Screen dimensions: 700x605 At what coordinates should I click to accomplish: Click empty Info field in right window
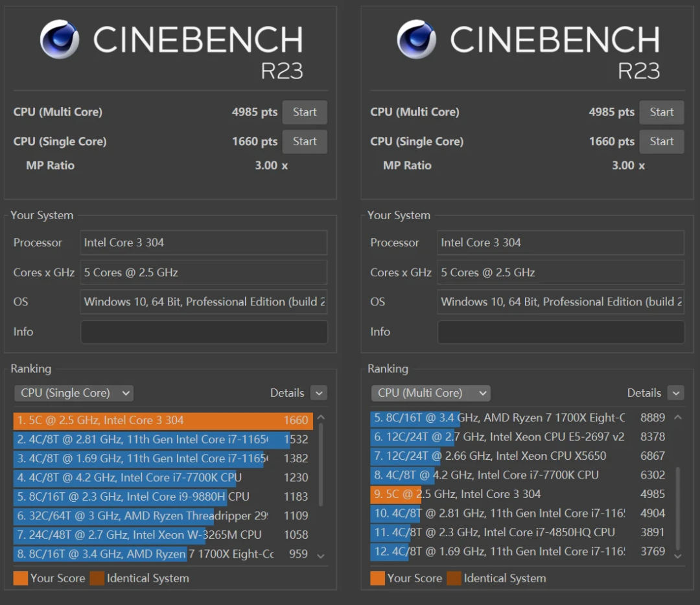click(561, 332)
